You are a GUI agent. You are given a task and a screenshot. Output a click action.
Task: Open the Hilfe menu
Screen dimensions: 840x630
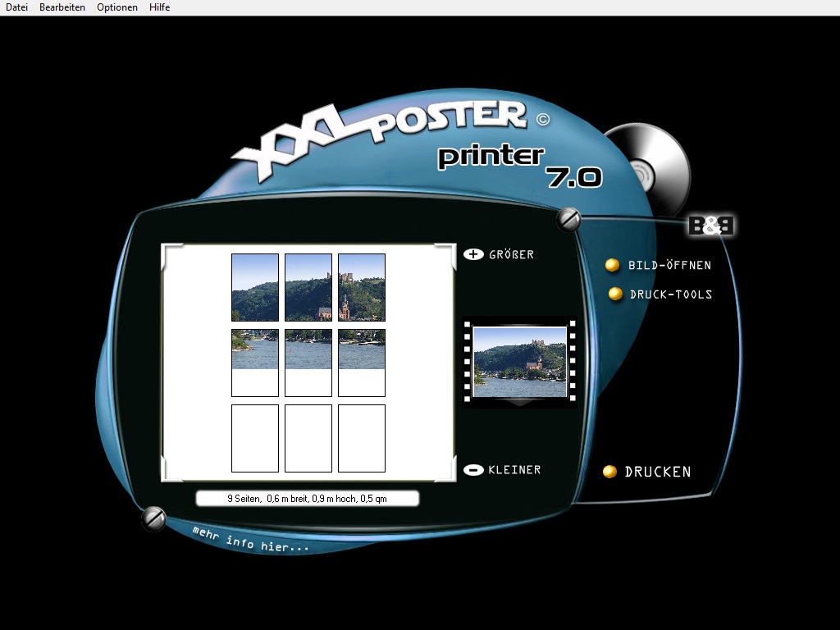tap(160, 7)
